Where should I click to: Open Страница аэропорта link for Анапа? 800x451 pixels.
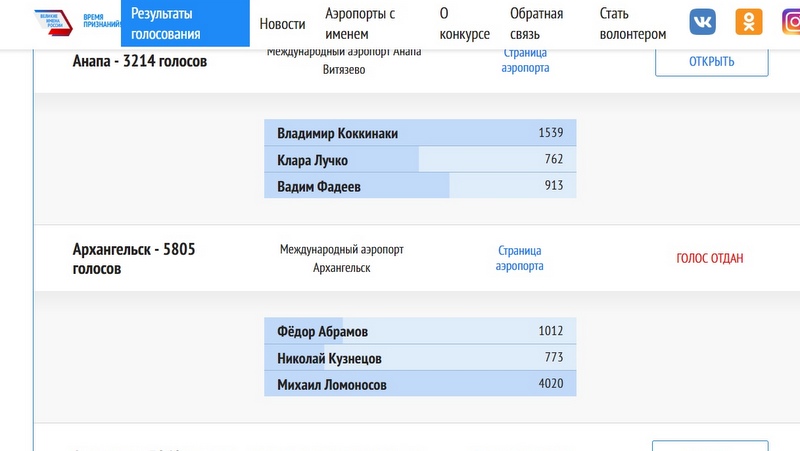click(525, 60)
